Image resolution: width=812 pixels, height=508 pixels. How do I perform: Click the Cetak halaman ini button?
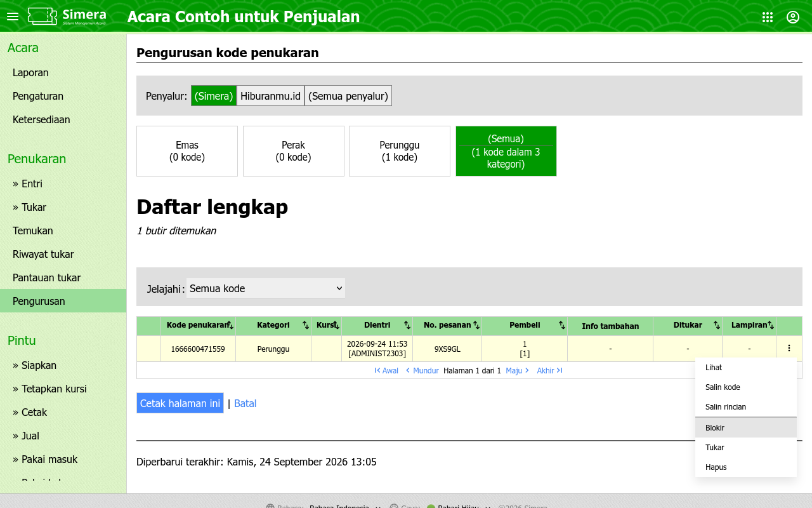click(x=180, y=403)
